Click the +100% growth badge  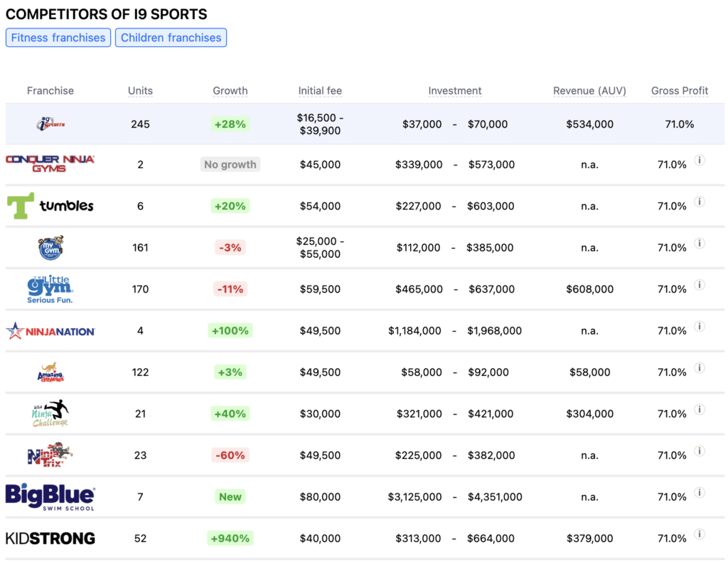(230, 331)
